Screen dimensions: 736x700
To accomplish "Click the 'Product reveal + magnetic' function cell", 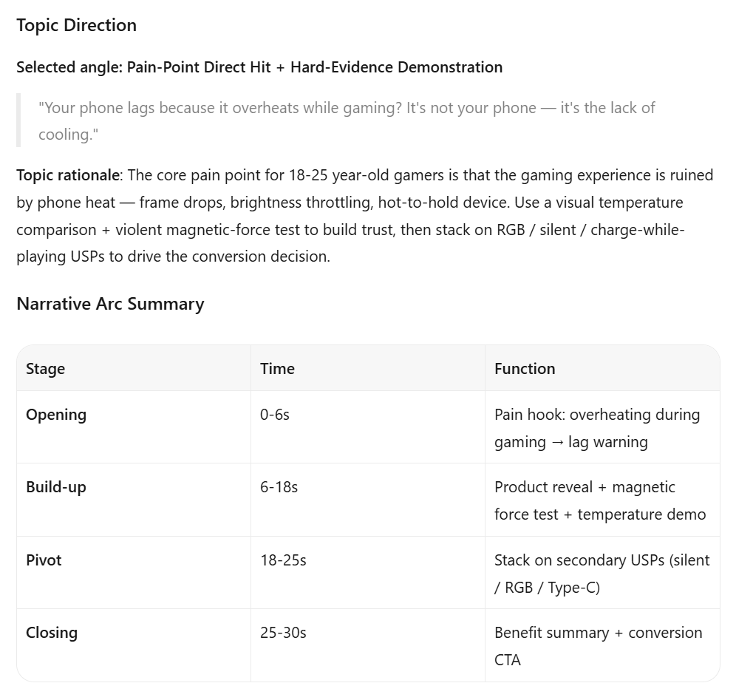I will [602, 500].
